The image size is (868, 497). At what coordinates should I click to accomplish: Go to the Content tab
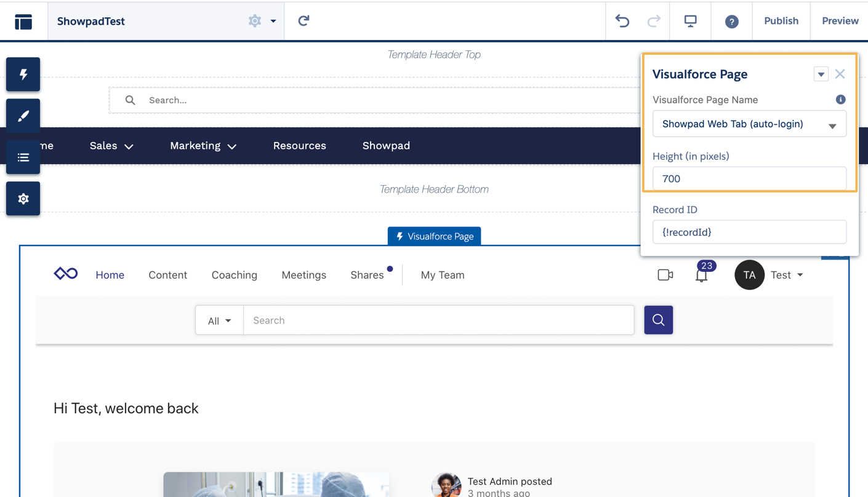pyautogui.click(x=167, y=275)
